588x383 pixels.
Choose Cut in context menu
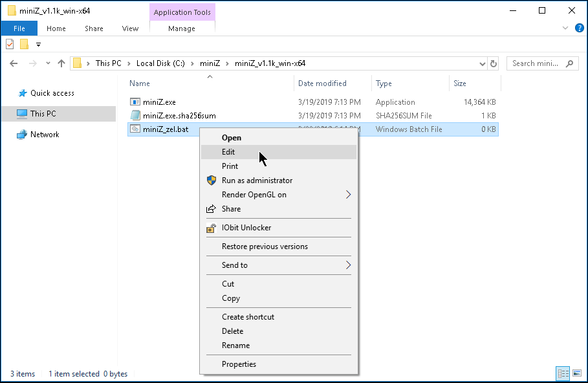[279, 284]
